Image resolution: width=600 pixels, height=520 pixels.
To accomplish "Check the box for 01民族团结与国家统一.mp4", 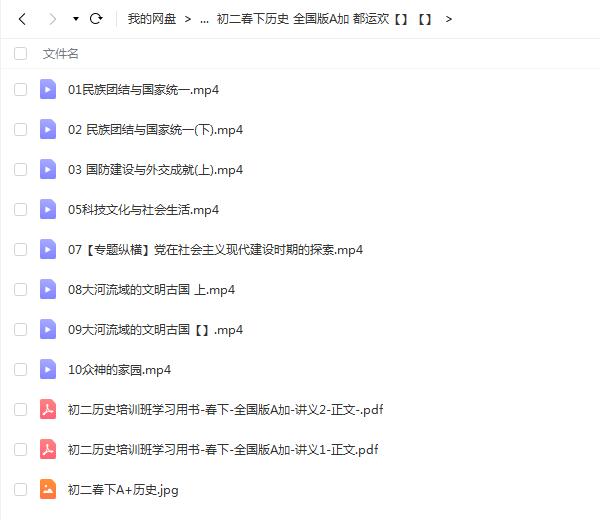I will point(20,90).
